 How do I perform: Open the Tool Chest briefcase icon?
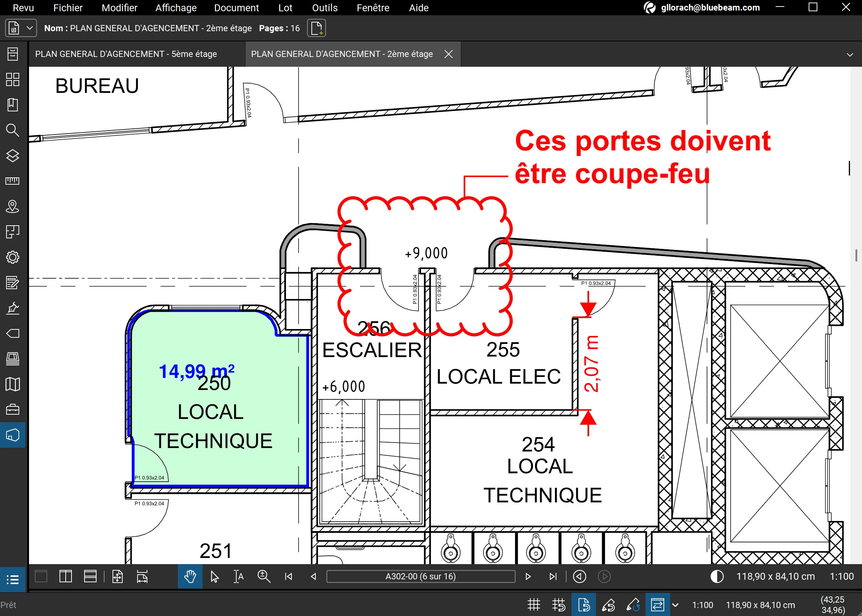click(12, 410)
